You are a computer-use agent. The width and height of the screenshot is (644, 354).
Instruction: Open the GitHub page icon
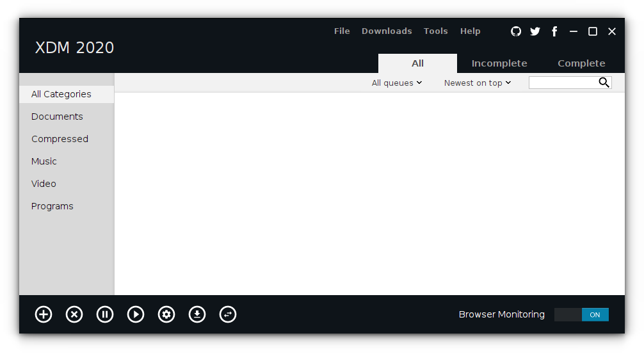click(x=516, y=31)
